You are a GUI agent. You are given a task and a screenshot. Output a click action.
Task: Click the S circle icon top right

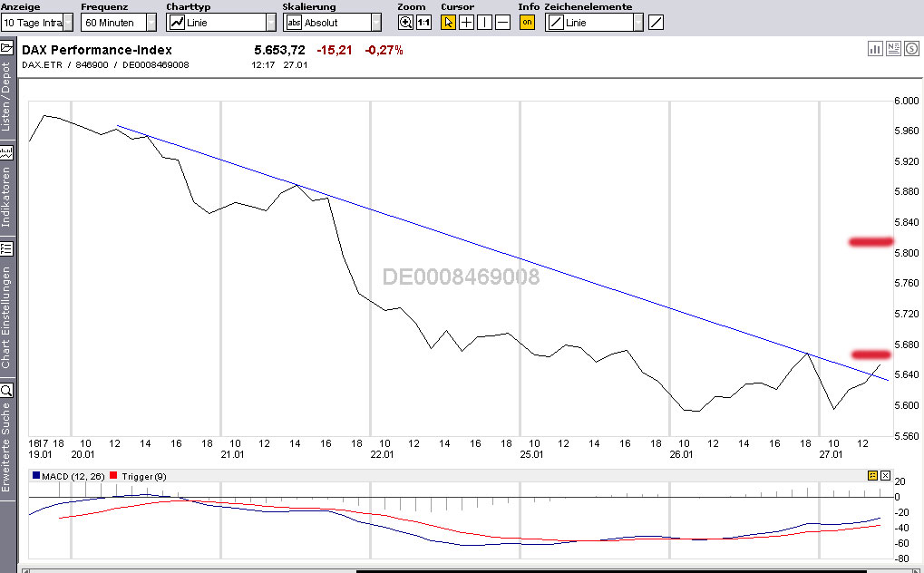click(911, 48)
